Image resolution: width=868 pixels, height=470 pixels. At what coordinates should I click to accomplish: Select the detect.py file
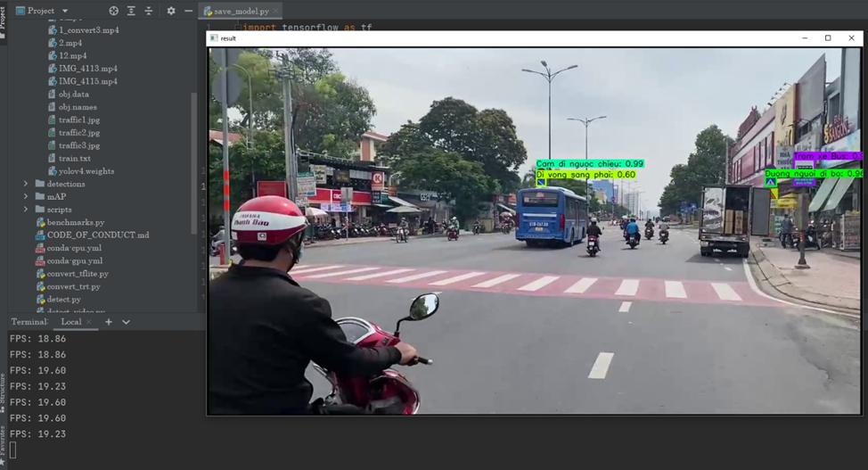pyautogui.click(x=59, y=300)
